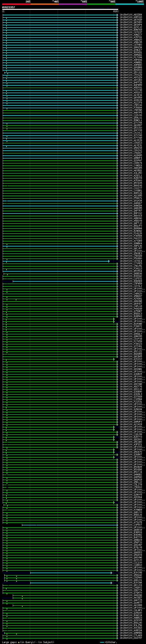Select the UniRef100_B3LZ56 label
The height and width of the screenshot is (644, 146).
point(131,625)
